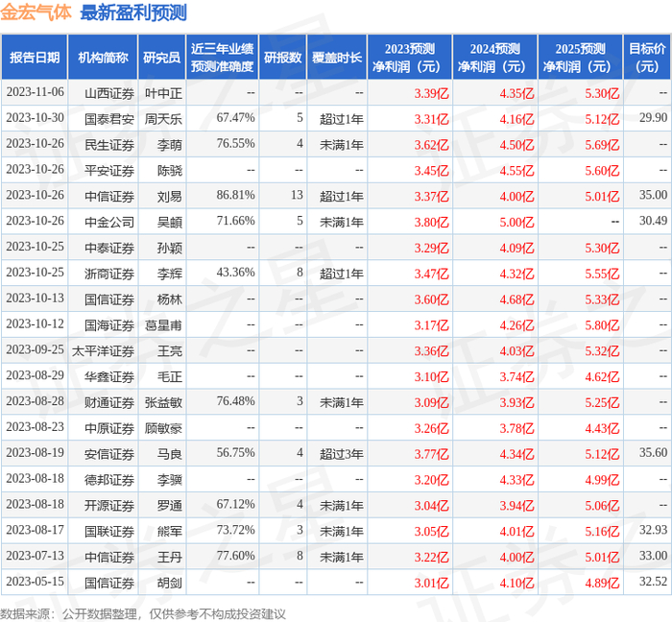672x622 pixels.
Task: Click researcher name 孙颖
Action: [x=170, y=248]
